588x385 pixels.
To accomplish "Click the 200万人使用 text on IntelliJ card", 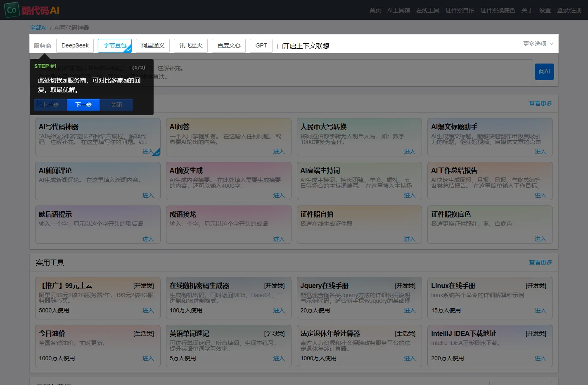I will (448, 358).
